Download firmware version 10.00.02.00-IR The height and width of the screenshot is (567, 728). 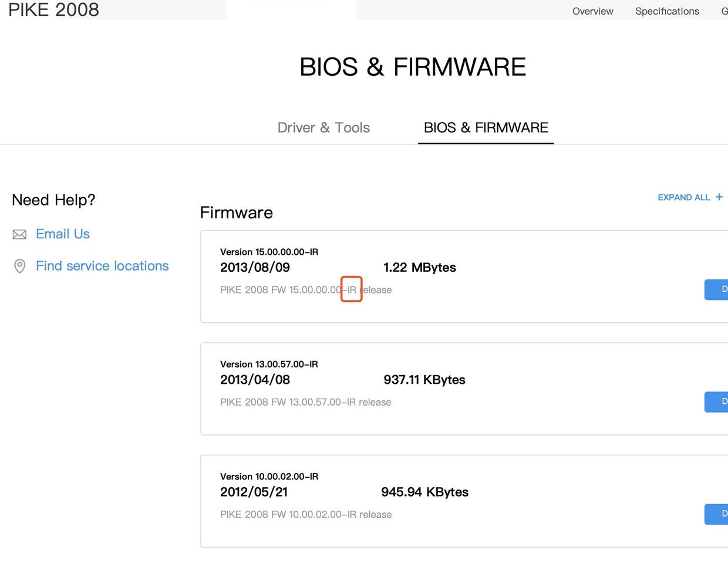(x=718, y=514)
